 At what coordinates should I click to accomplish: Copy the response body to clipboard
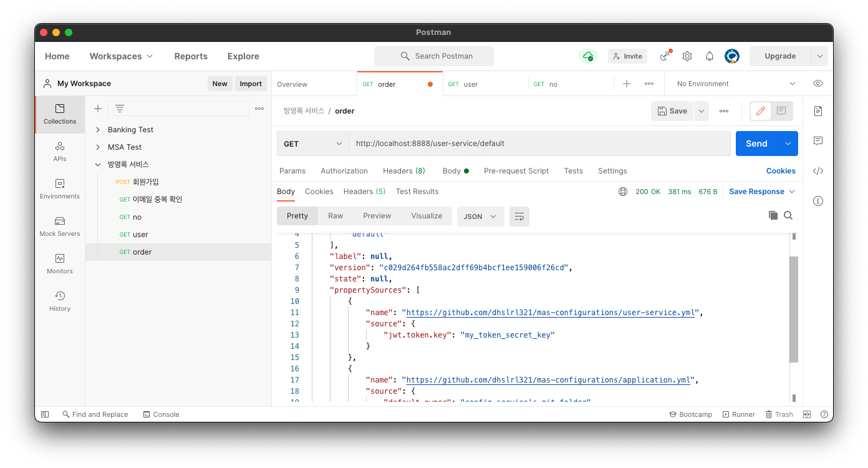tap(773, 215)
